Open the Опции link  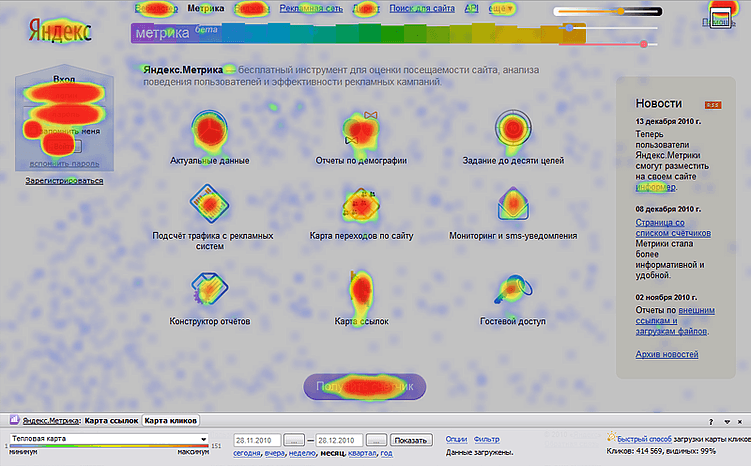coord(456,439)
